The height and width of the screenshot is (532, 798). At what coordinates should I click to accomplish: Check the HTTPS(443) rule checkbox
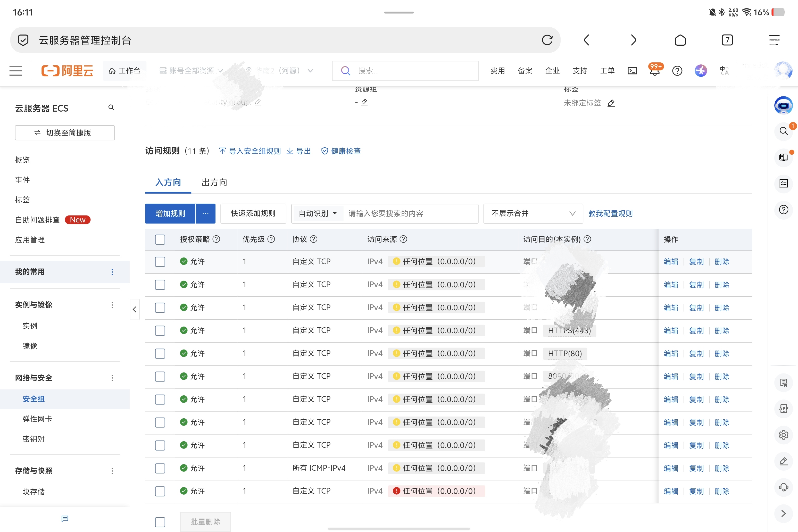tap(160, 330)
